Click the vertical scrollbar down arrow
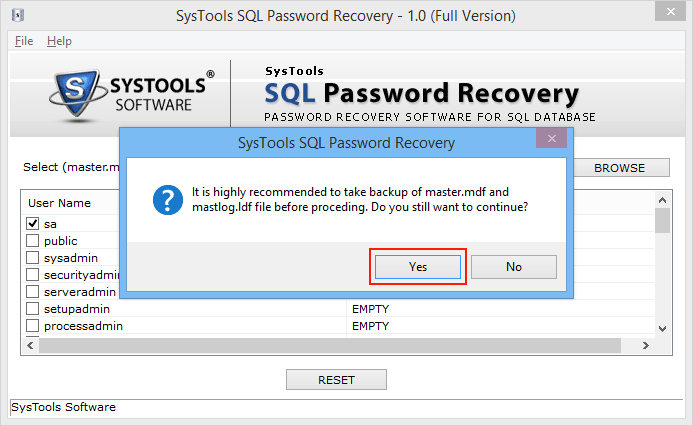Screen dimensions: 693x426 tap(662, 328)
